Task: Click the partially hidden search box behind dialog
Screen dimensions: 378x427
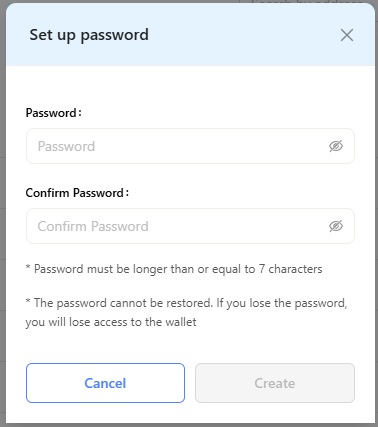Action: point(307,1)
